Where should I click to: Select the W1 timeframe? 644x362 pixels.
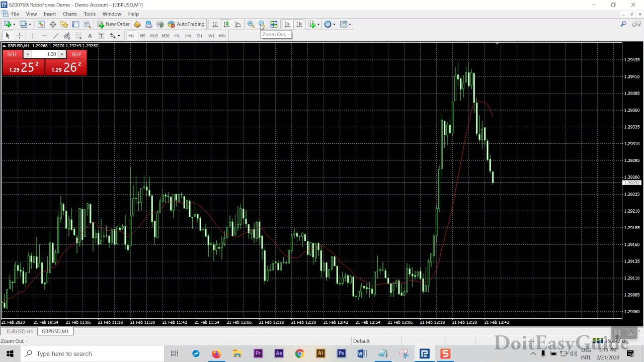211,36
